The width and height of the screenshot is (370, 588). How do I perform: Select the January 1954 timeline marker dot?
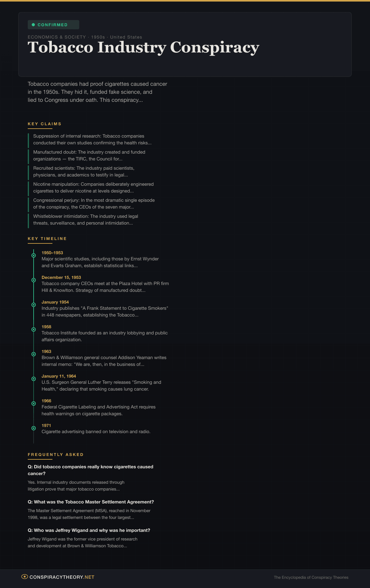[34, 305]
